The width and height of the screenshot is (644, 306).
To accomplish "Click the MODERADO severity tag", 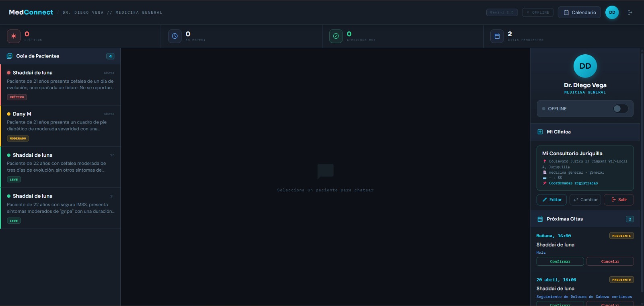I will tap(18, 138).
